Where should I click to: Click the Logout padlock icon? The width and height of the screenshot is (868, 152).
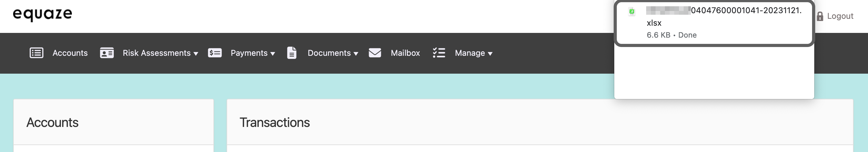[820, 16]
